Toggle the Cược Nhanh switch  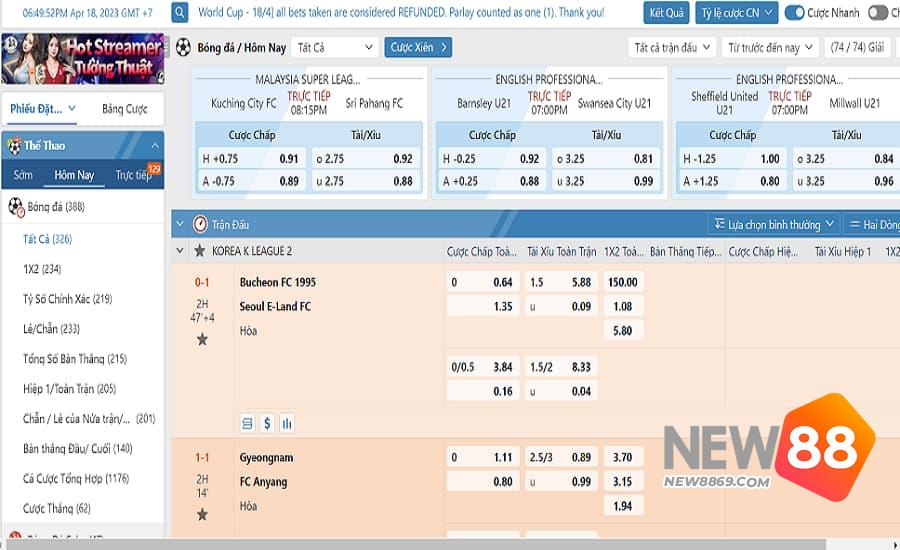click(x=795, y=13)
